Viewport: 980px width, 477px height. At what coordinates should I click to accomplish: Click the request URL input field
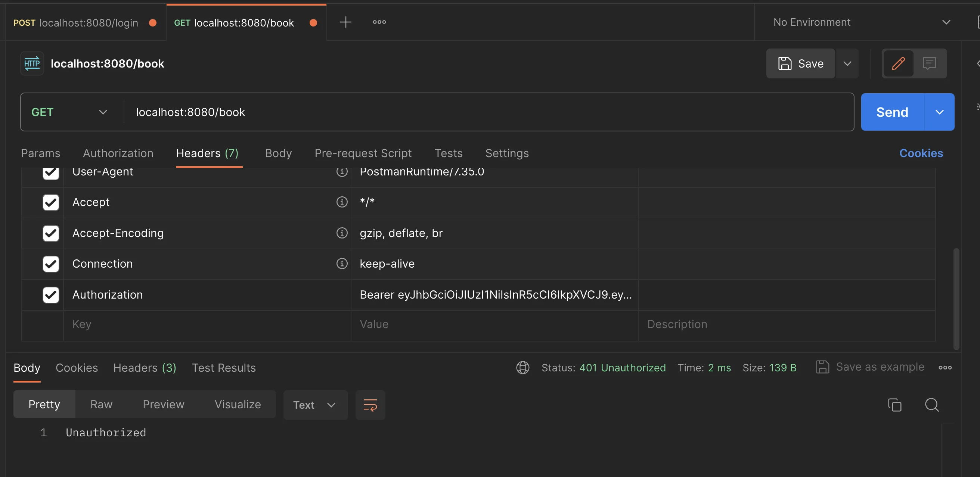pyautogui.click(x=489, y=112)
